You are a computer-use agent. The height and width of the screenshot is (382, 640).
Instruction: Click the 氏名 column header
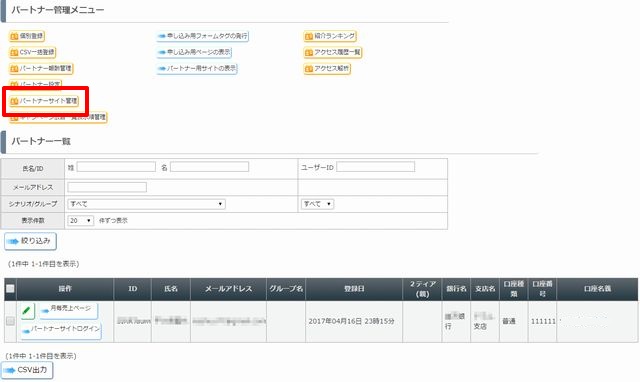click(171, 289)
